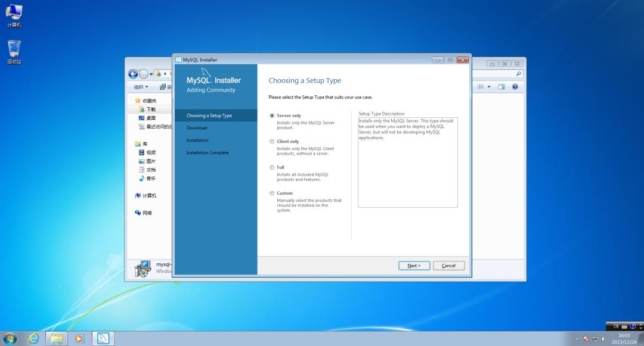Change the view mode in Explorer toolbar
This screenshot has width=644, height=346.
pyautogui.click(x=481, y=87)
